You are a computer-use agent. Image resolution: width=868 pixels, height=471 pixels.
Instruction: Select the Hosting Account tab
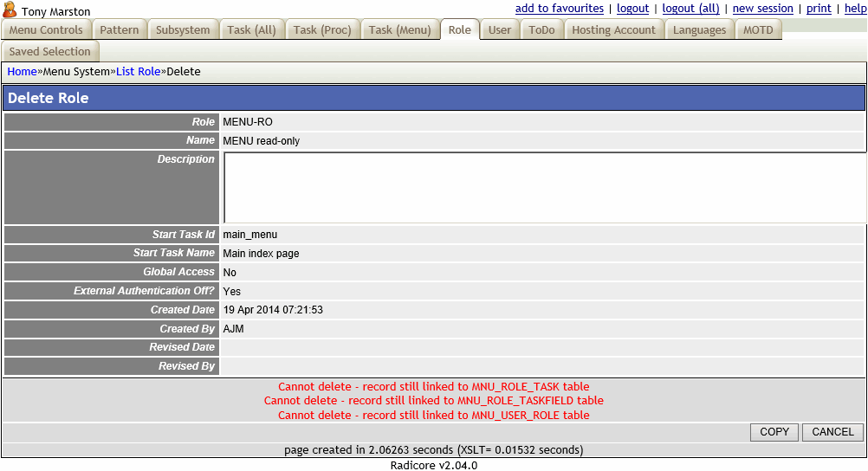click(x=614, y=30)
